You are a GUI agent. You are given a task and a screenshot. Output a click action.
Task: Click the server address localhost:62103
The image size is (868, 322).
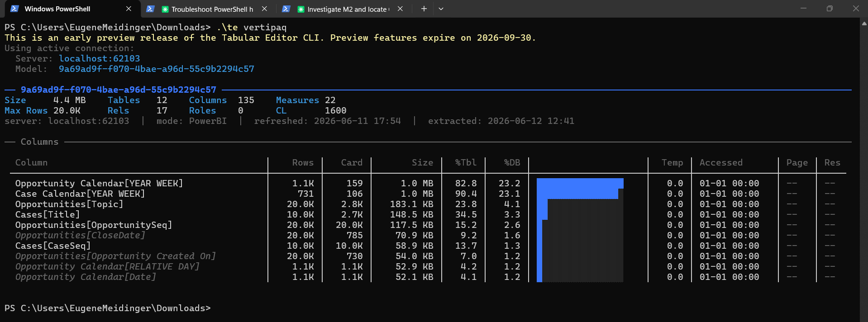[99, 59]
